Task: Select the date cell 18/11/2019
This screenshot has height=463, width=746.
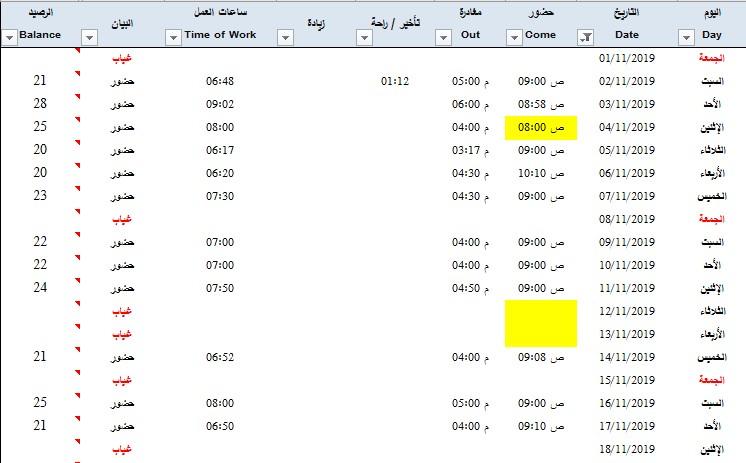Action: 627,449
